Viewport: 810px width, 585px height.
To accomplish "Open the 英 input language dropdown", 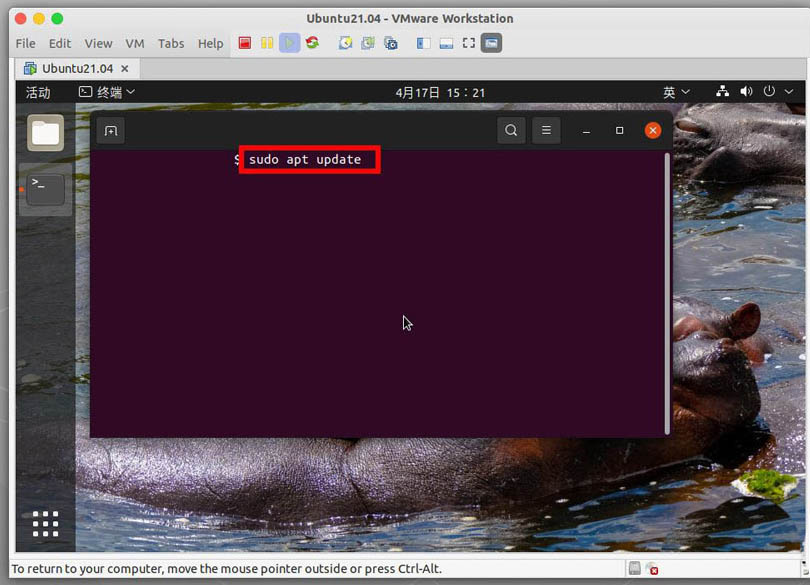I will point(676,92).
